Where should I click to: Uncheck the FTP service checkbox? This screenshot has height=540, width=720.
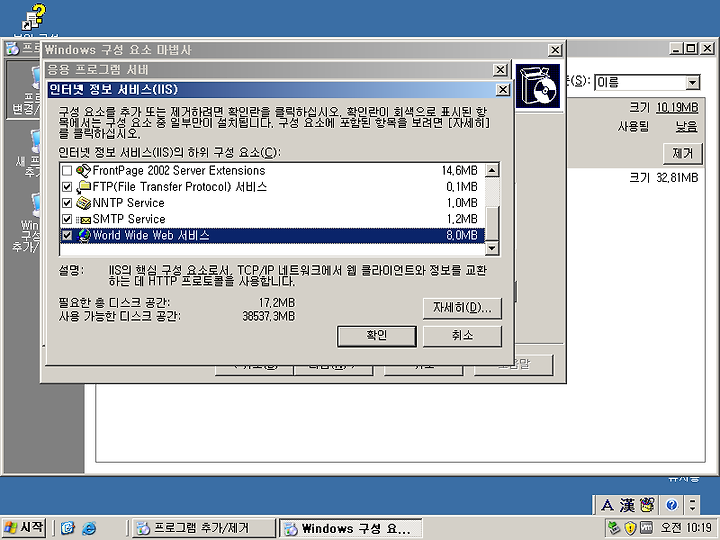pos(67,187)
